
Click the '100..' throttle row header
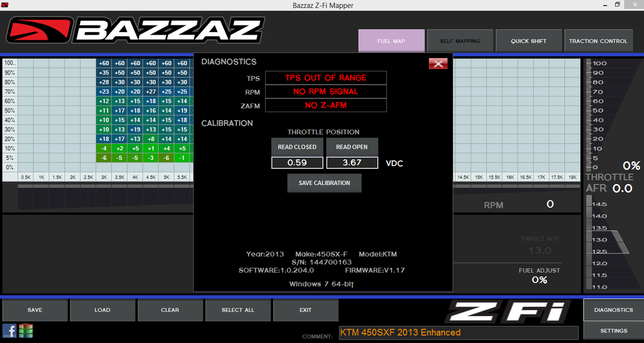(10, 63)
